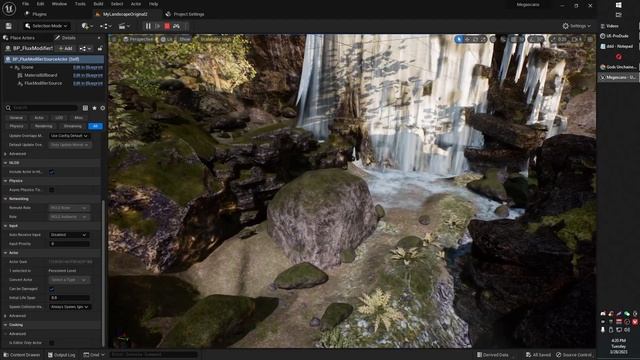This screenshot has height=360, width=640.
Task: Open the Help menu
Action: (153, 4)
